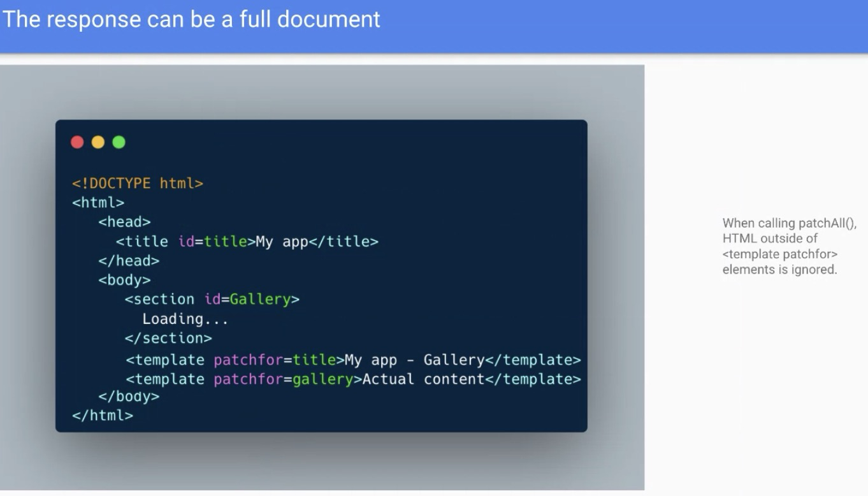868x496 pixels.
Task: Click the green dot in code window
Action: pos(119,142)
